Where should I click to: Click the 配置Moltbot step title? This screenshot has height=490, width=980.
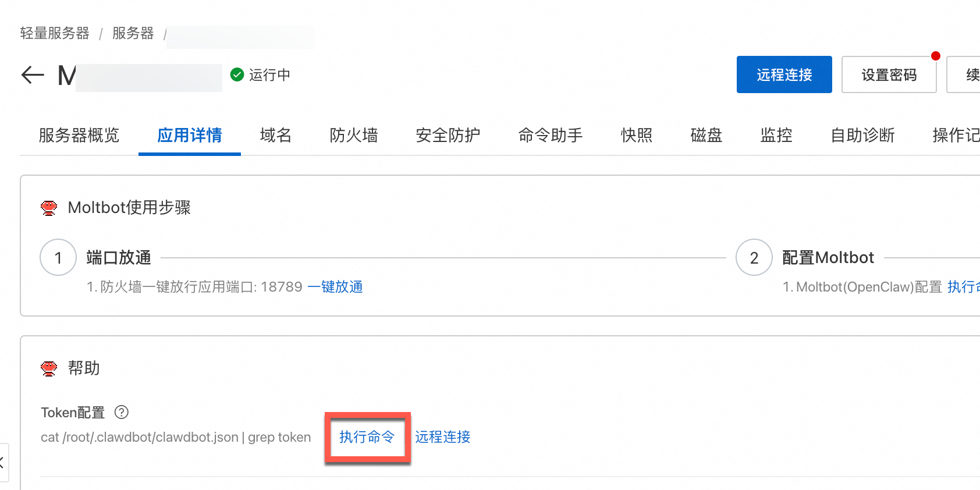828,257
